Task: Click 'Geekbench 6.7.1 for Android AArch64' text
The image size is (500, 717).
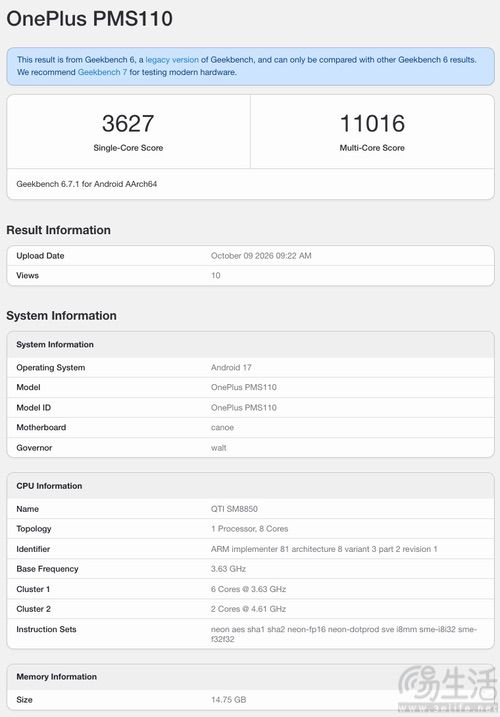Action: pos(86,184)
